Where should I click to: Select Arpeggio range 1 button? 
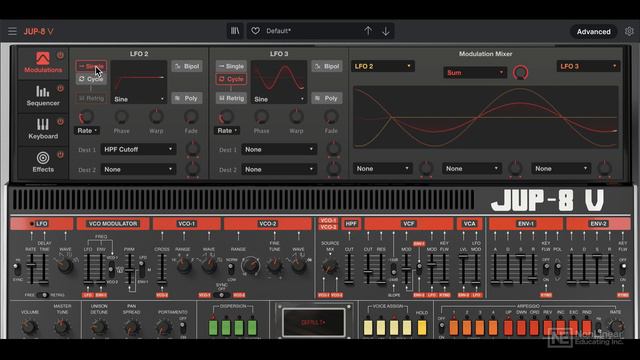[454, 327]
